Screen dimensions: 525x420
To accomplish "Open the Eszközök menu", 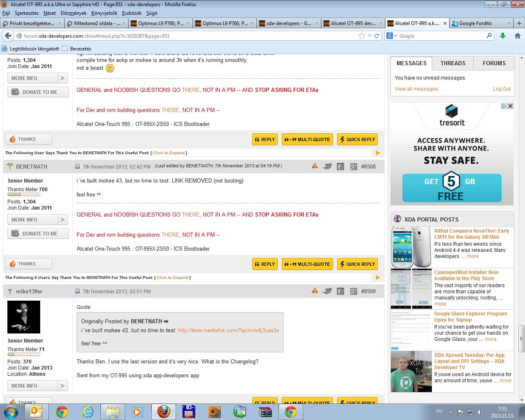I will (x=132, y=13).
